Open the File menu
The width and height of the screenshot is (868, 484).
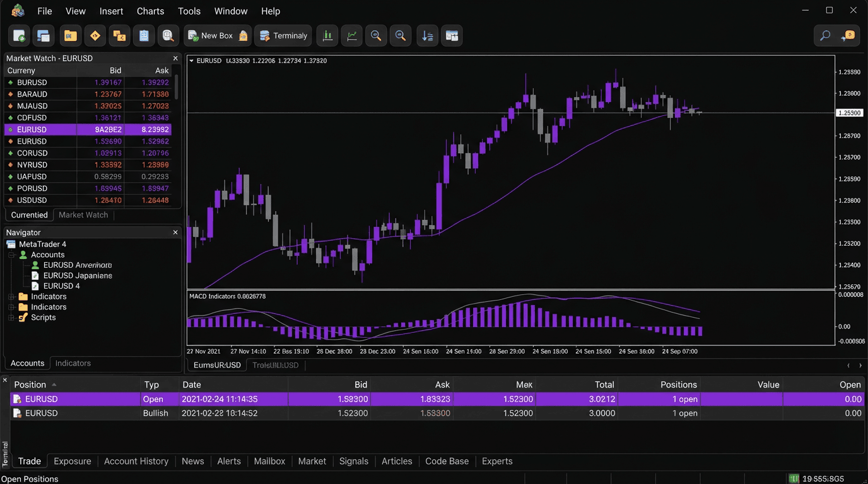(x=45, y=11)
